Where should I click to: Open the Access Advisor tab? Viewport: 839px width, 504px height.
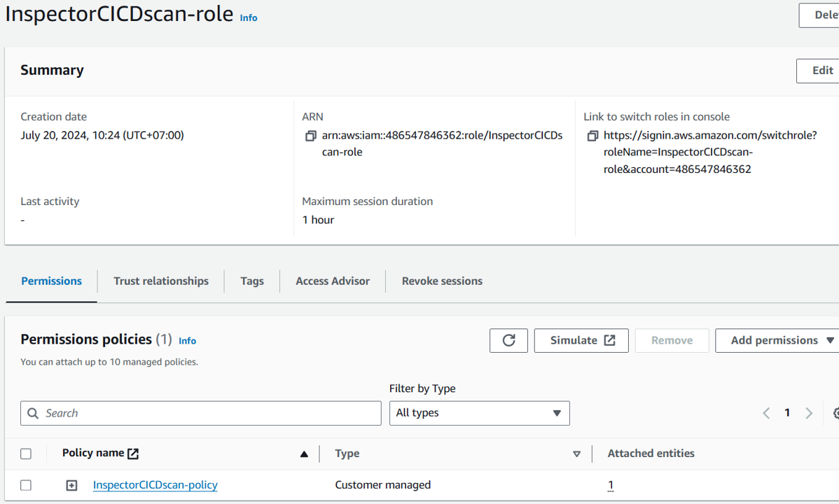(333, 281)
